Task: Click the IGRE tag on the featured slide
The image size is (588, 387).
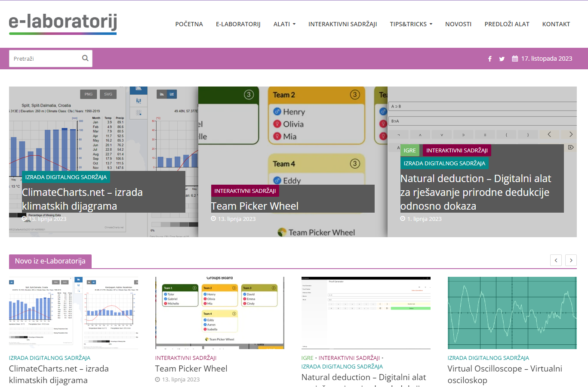Action: 409,150
